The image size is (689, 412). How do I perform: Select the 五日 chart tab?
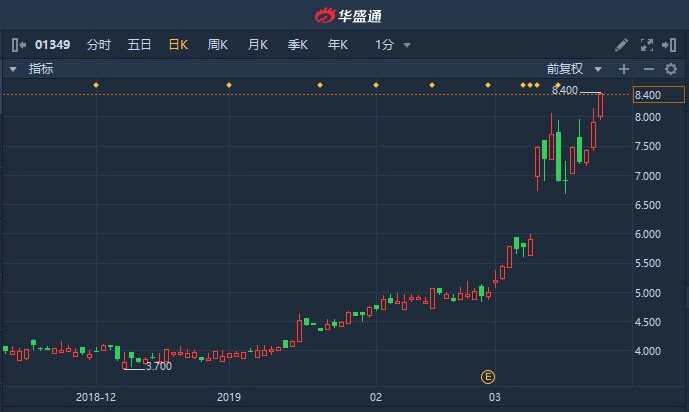click(139, 45)
